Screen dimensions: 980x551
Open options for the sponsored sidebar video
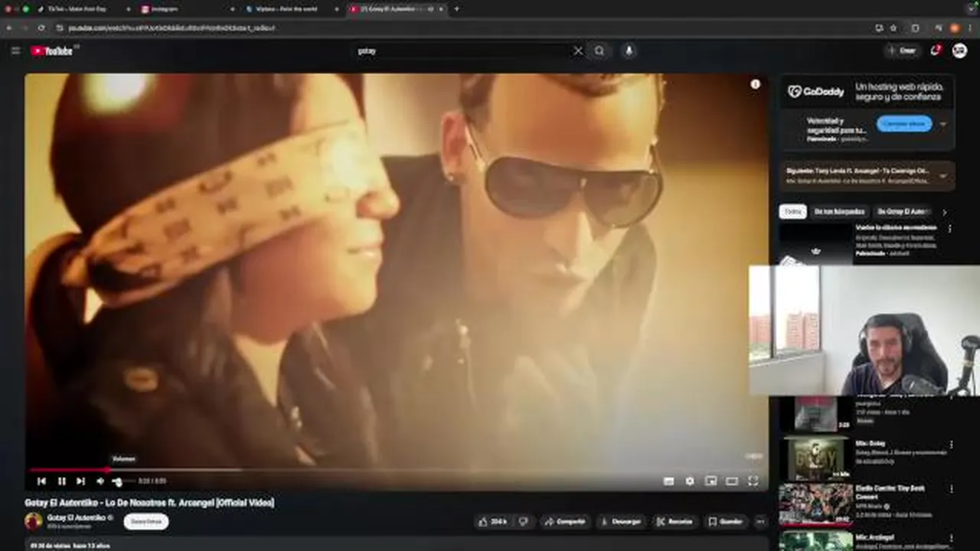point(950,229)
